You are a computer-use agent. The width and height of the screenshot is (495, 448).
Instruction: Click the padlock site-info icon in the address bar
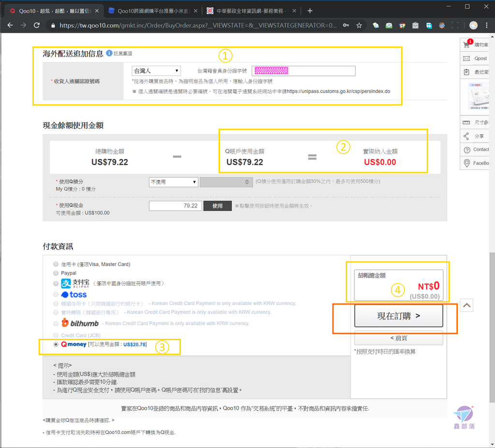(53, 26)
